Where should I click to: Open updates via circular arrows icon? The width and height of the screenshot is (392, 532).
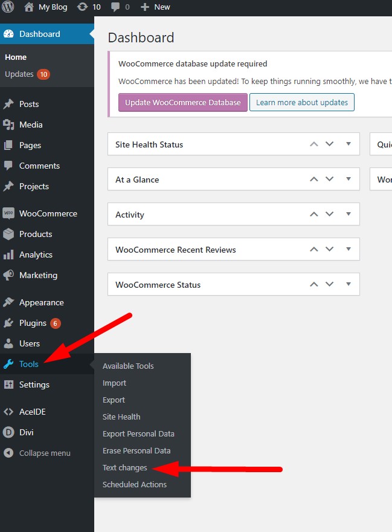pos(82,7)
